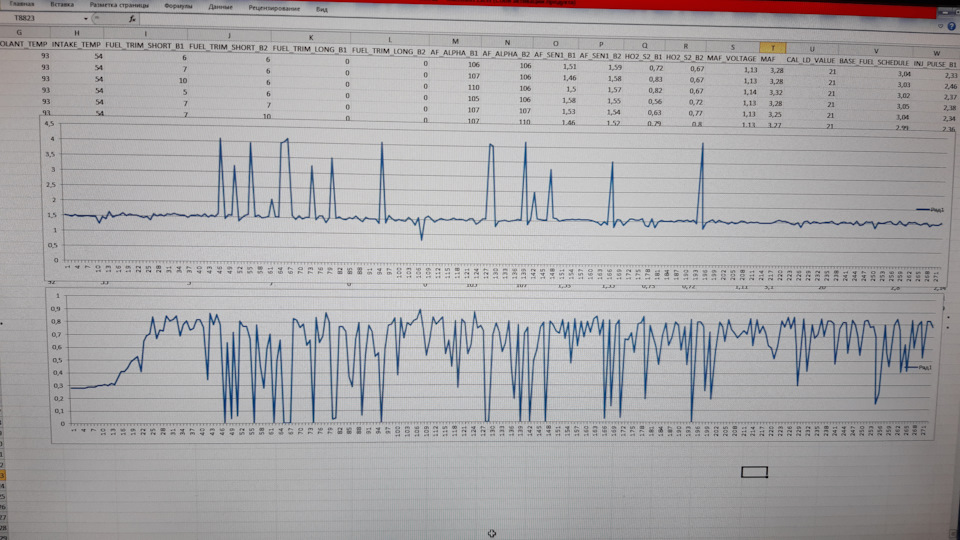Screen dimensions: 960x540
Task: Click the AF_SEN1_B2 header cell
Action: [x=600, y=56]
